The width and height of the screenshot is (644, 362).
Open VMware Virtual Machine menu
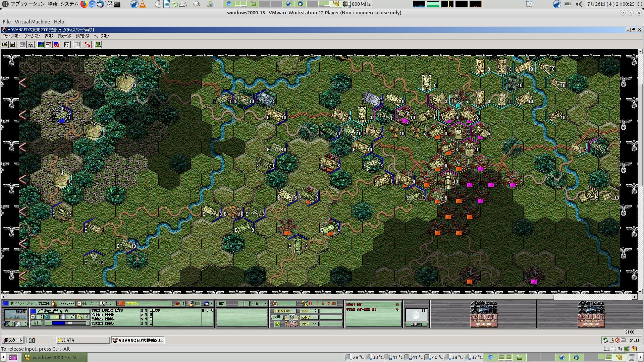(x=32, y=21)
